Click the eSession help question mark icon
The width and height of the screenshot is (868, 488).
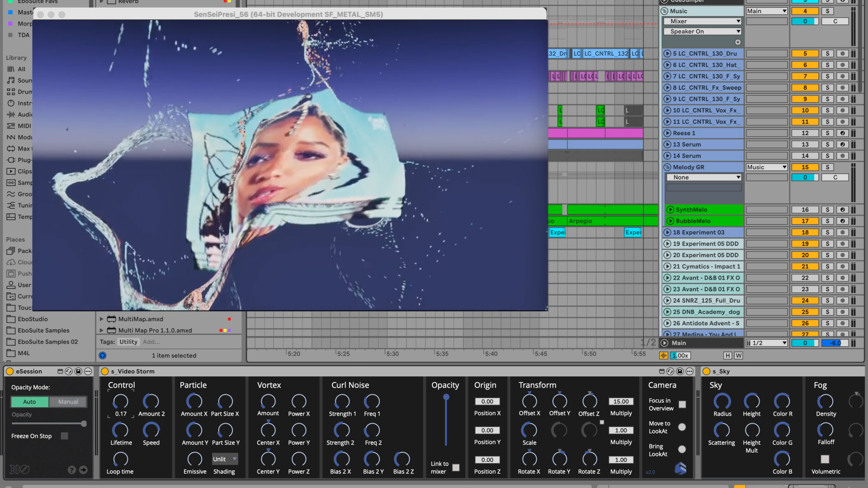[71, 470]
